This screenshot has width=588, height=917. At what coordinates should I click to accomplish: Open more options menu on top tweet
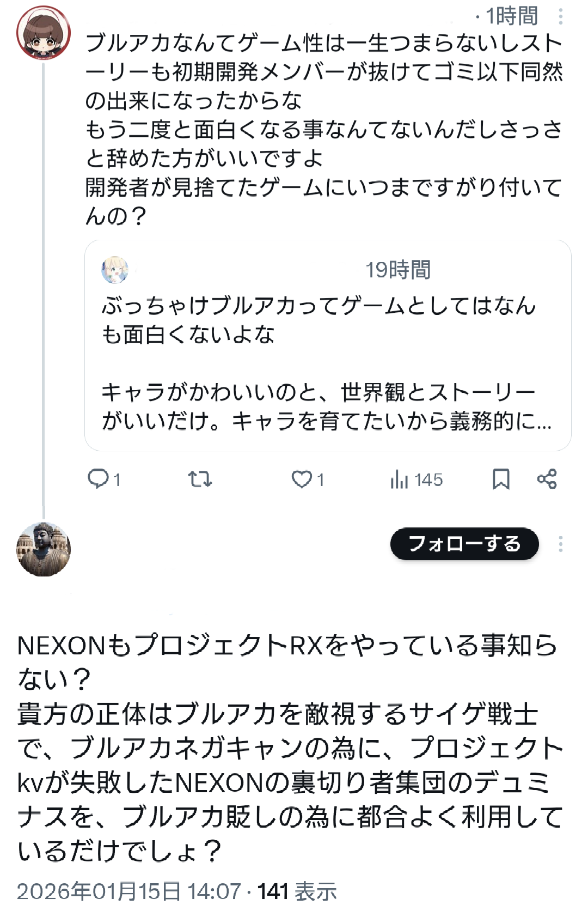(560, 17)
